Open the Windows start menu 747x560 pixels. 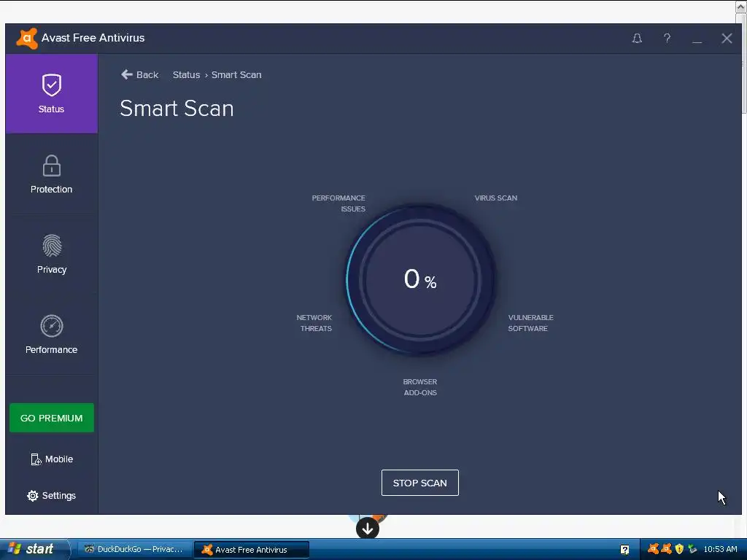tap(34, 549)
